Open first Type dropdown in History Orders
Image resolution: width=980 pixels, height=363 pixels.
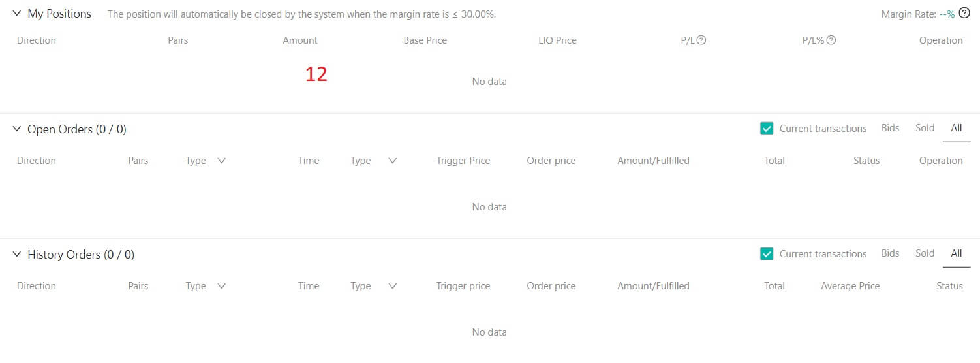pyautogui.click(x=221, y=286)
